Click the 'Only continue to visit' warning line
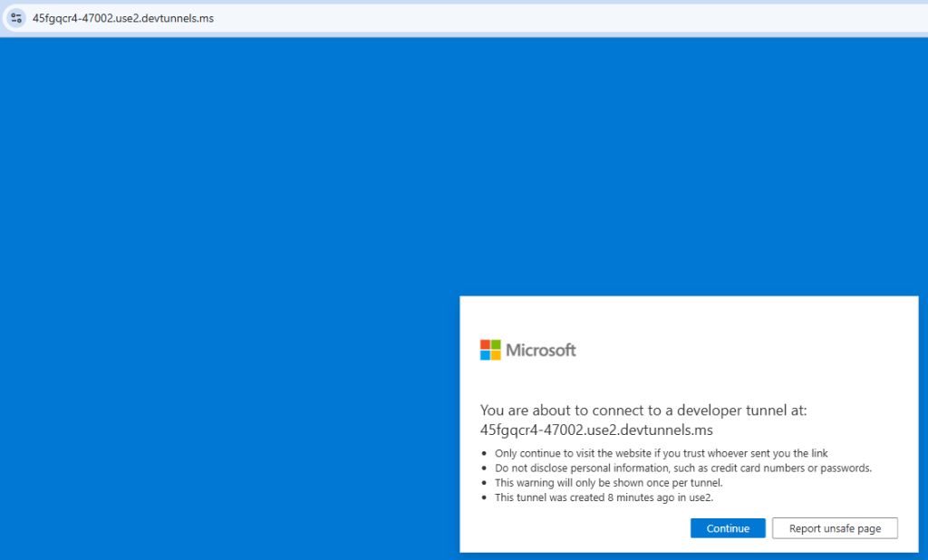This screenshot has height=560, width=928. pos(661,453)
